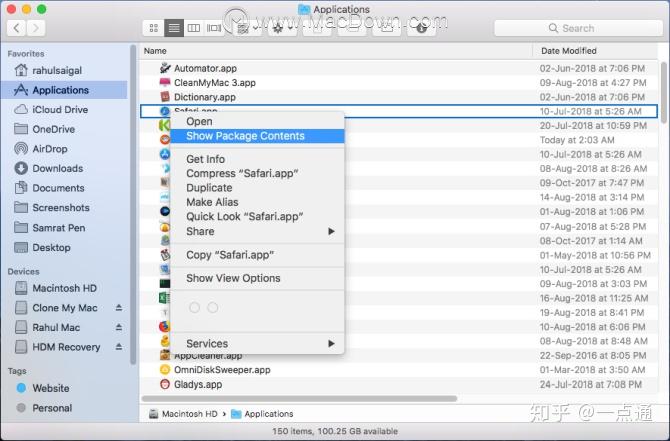Click the back navigation arrow
Screen dimensions: 670x441
17,28
